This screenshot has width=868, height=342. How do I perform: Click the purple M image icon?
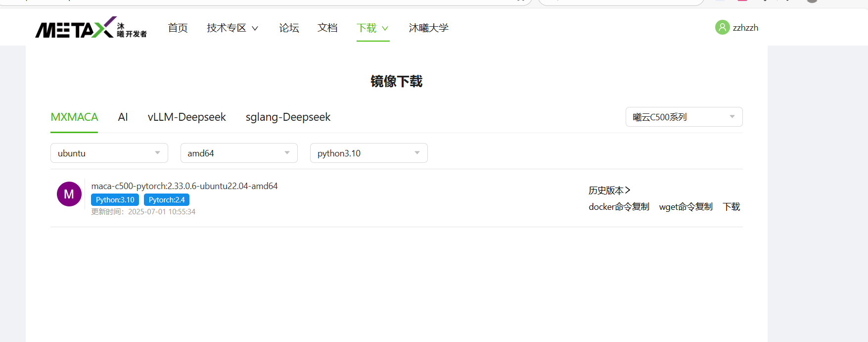point(69,194)
